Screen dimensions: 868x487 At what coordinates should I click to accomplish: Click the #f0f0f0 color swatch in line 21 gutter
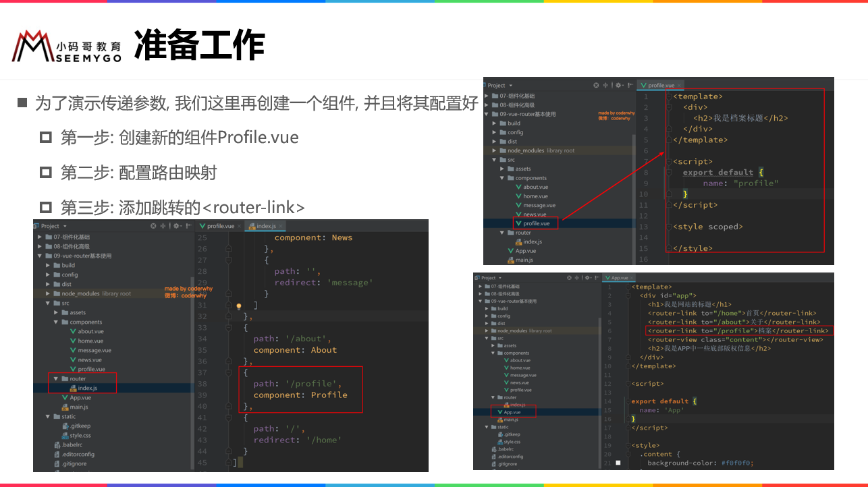(x=618, y=463)
